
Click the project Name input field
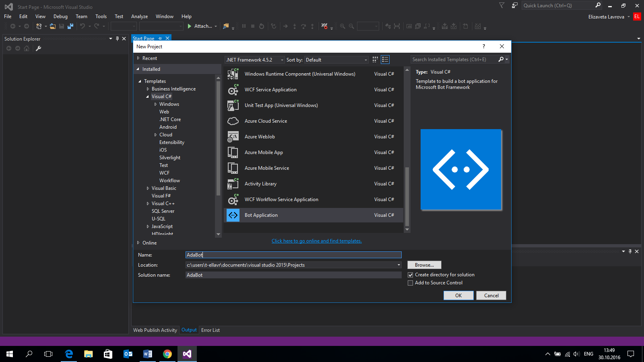coord(293,255)
